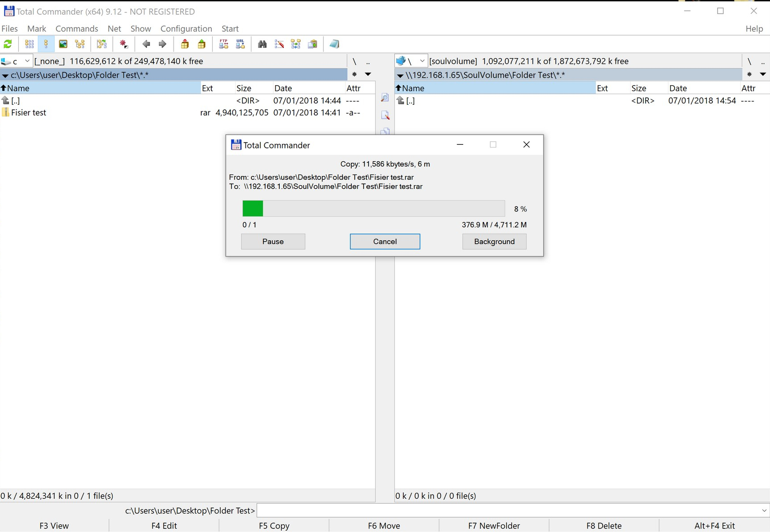
Task: Sort left panel by Date column
Action: (309, 88)
